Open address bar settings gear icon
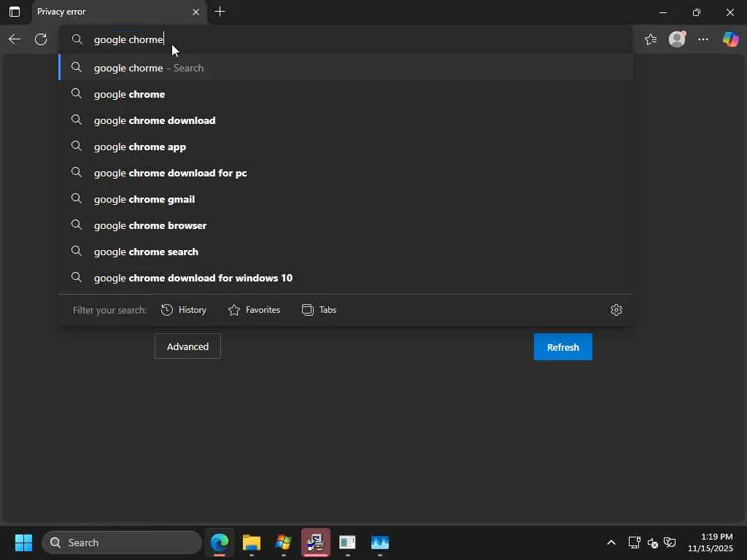747x560 pixels. pos(616,310)
